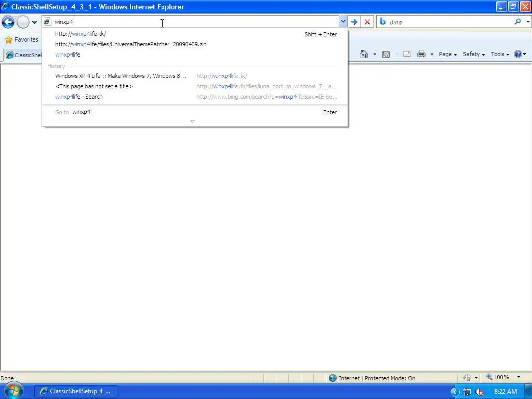Click the Go arrow button
Image resolution: width=532 pixels, height=399 pixels.
354,22
